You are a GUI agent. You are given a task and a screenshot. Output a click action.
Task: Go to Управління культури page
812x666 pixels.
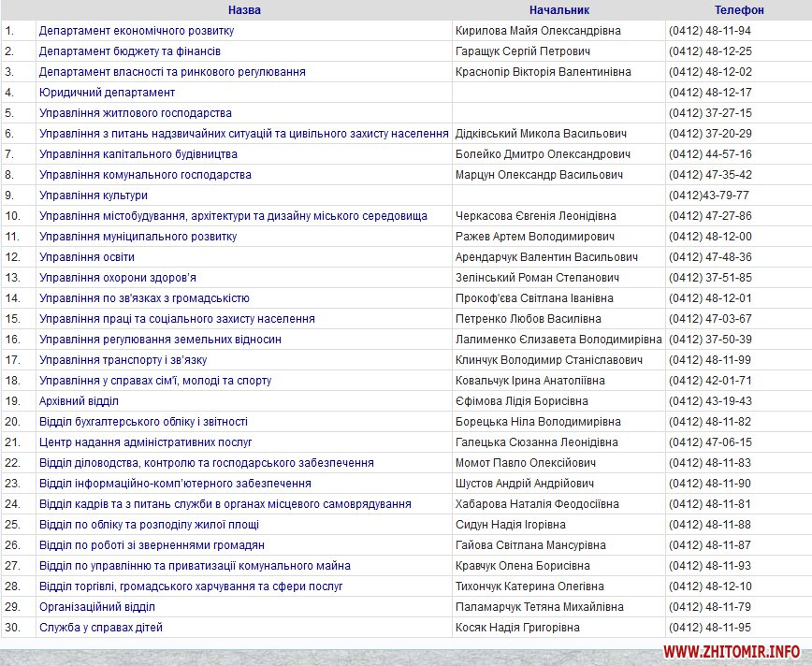93,195
